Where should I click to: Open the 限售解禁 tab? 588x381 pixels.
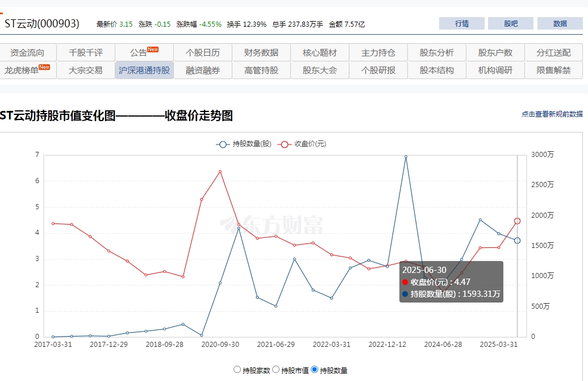554,70
